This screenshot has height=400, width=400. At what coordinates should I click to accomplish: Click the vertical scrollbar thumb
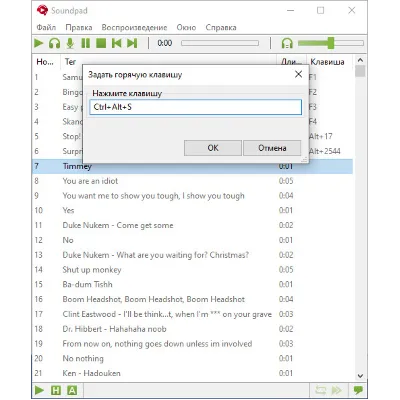pos(360,71)
